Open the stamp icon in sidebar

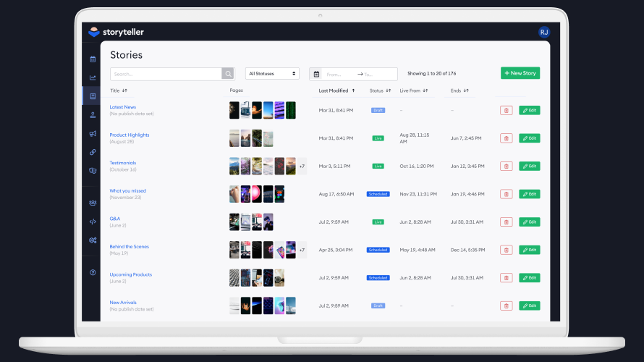coord(93,115)
